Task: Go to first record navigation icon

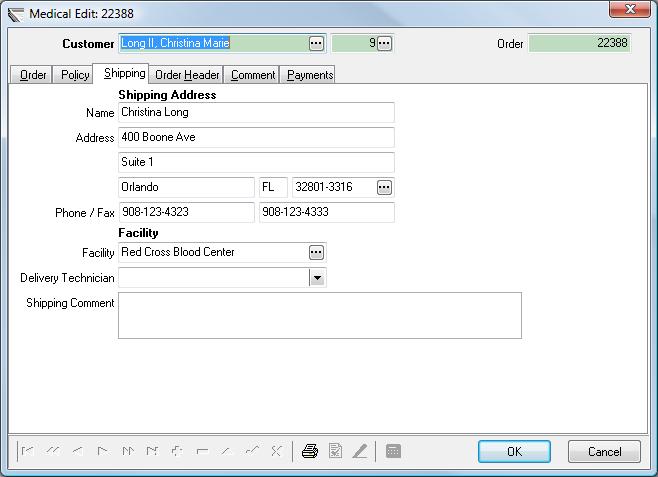Action: (x=27, y=451)
